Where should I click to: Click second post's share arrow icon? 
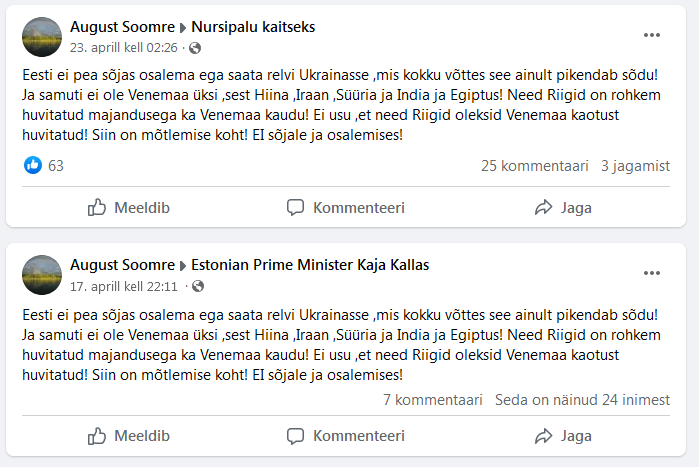point(544,436)
